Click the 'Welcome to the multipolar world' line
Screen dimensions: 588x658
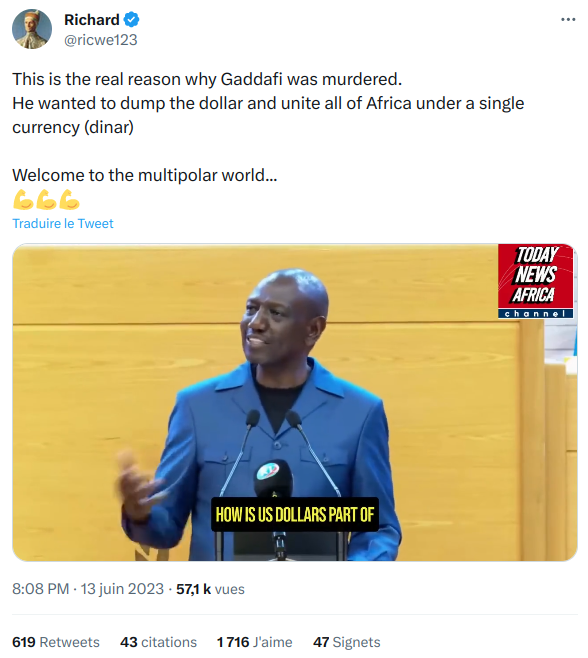pos(145,175)
